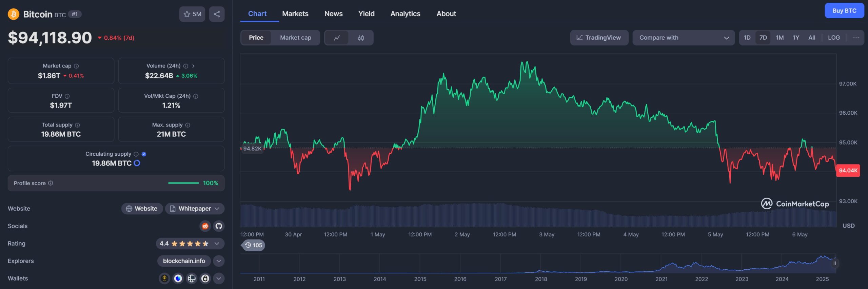Expand more Explorers chevron

219,261
